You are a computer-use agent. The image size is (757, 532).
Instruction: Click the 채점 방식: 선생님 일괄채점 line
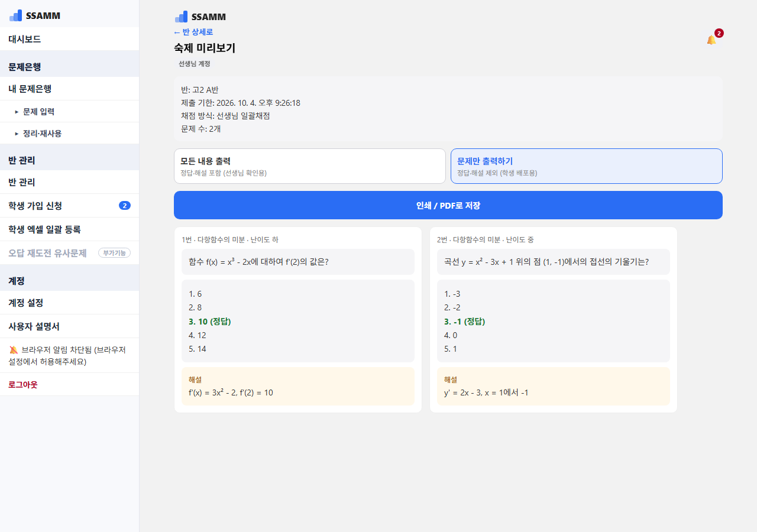tap(225, 116)
